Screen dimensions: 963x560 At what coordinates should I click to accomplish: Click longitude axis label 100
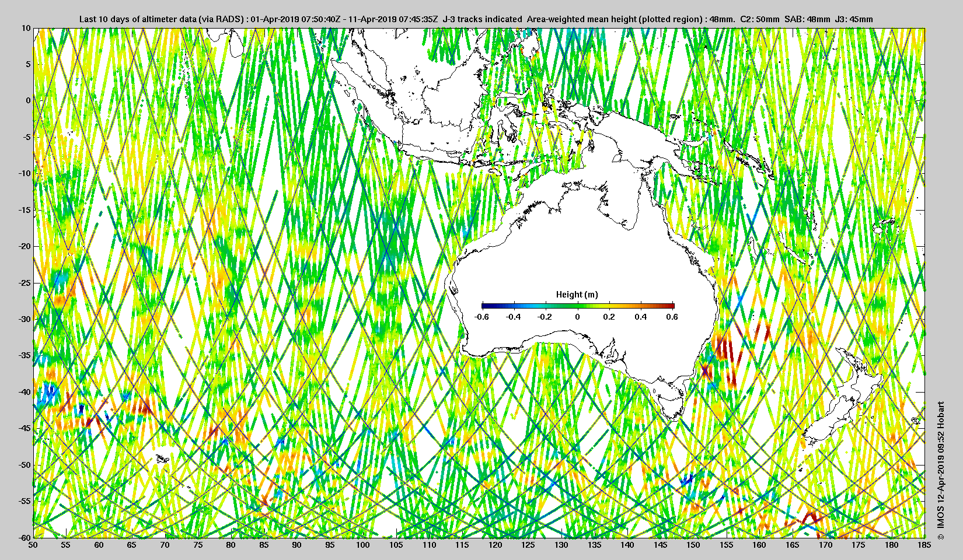[x=363, y=545]
